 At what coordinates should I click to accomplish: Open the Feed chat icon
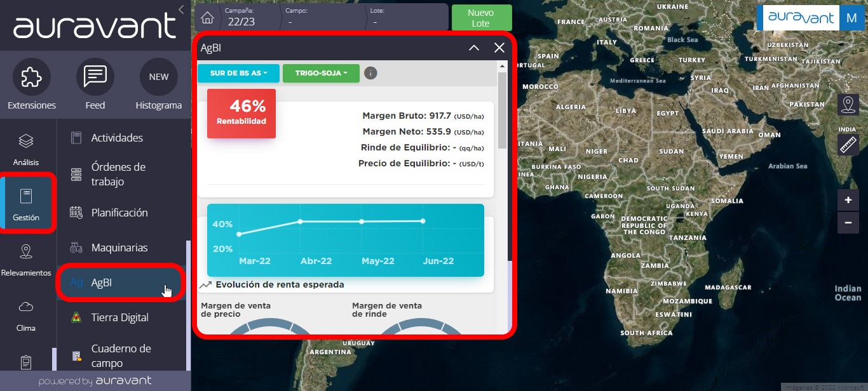(x=95, y=77)
